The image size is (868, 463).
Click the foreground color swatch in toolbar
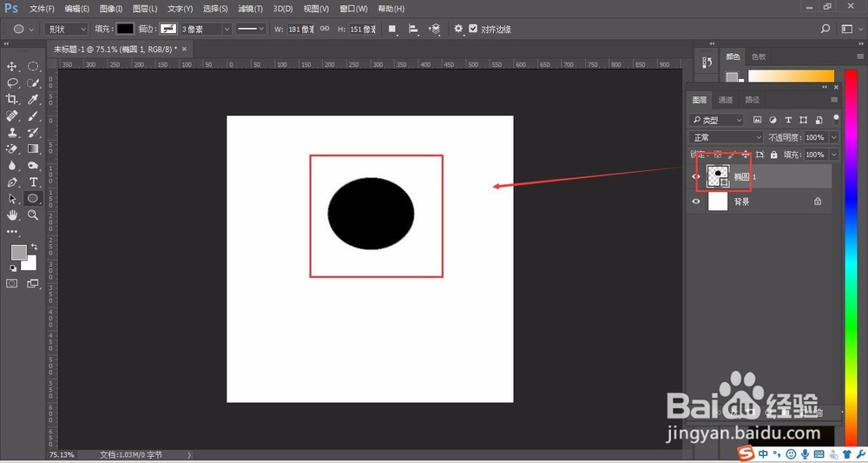19,253
